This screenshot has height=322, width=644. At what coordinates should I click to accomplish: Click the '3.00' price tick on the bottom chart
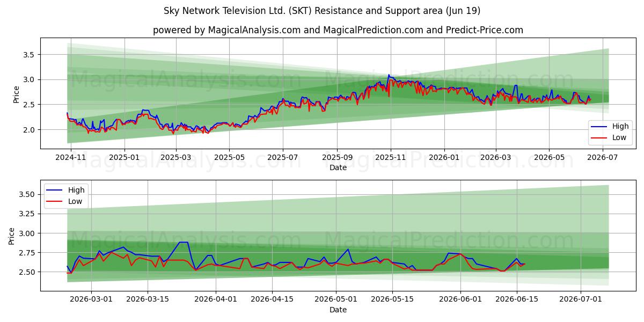(x=27, y=233)
